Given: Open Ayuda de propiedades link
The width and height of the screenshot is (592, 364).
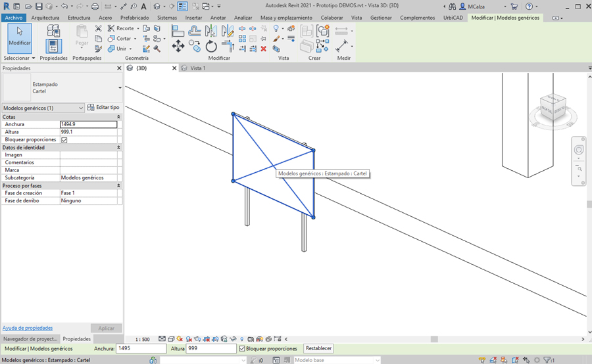Looking at the screenshot, I should click(28, 328).
